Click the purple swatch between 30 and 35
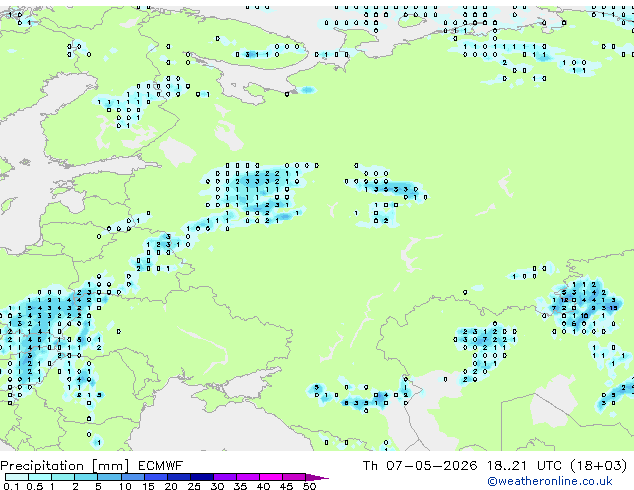634x490 pixels. click(x=225, y=477)
